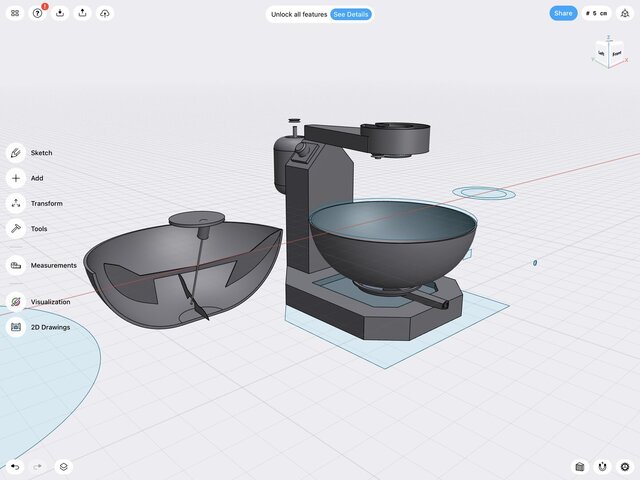Screen dimensions: 640x480
Task: Open the augmented reality view icon
Action: pyautogui.click(x=625, y=13)
